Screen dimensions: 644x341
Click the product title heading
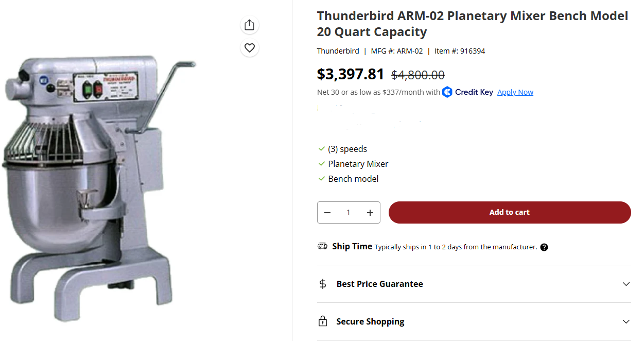(472, 24)
